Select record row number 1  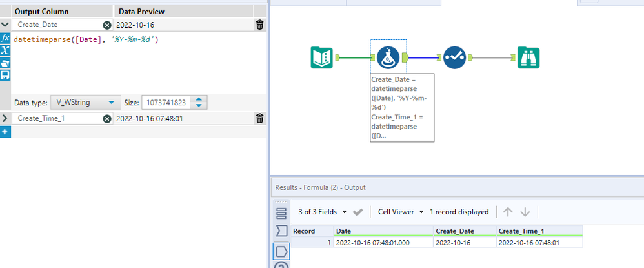tap(312, 243)
